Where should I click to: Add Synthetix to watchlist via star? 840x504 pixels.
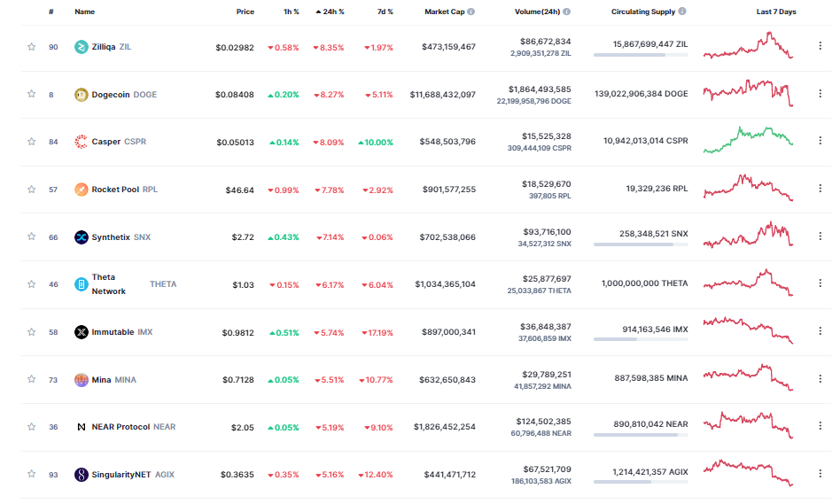(32, 236)
